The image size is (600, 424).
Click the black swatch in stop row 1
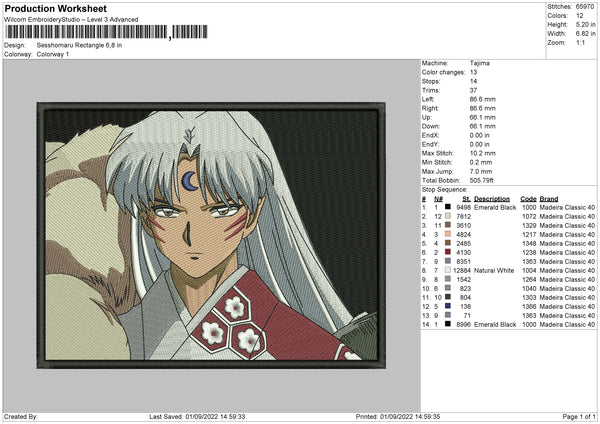pyautogui.click(x=447, y=207)
